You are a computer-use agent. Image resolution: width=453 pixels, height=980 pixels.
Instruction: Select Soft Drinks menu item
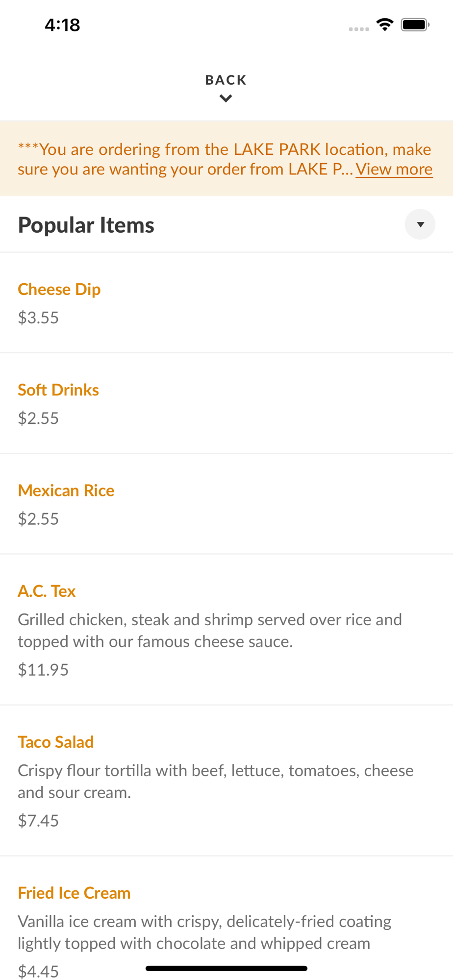tap(58, 390)
